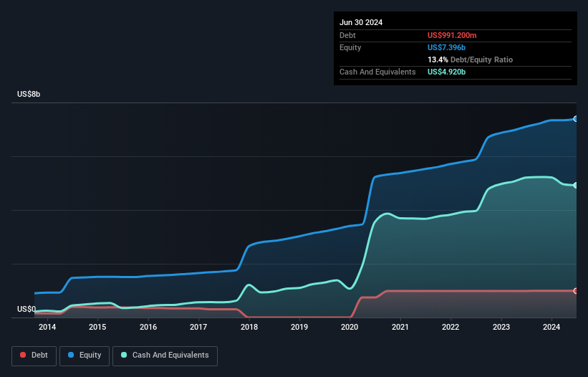Click the Jun 30 2024 tooltip date

[361, 22]
